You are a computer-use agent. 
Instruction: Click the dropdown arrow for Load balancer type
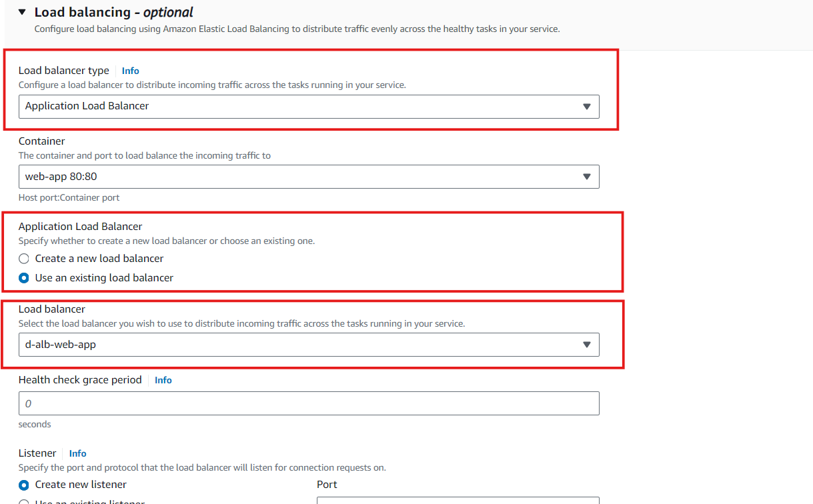pyautogui.click(x=586, y=107)
